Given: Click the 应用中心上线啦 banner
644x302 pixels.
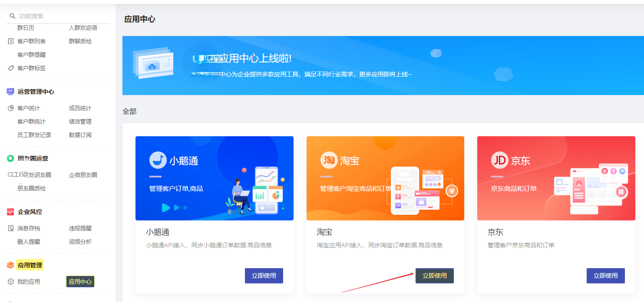Looking at the screenshot, I should click(383, 66).
